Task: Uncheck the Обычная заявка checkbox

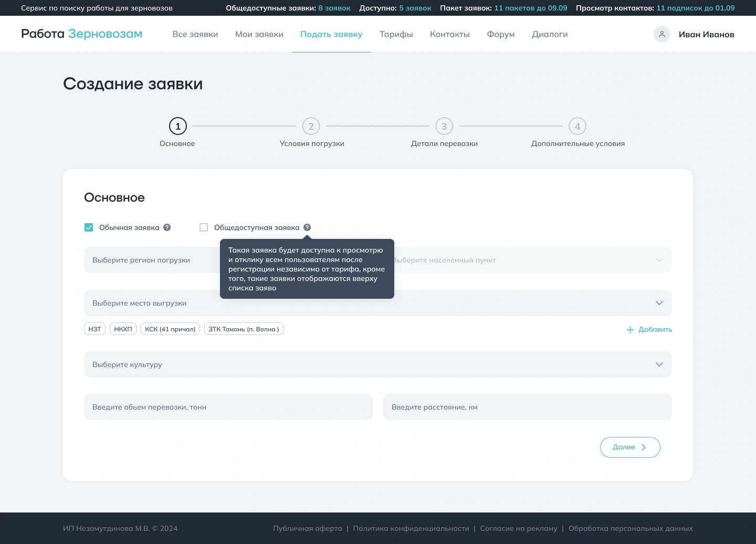Action: [x=89, y=227]
